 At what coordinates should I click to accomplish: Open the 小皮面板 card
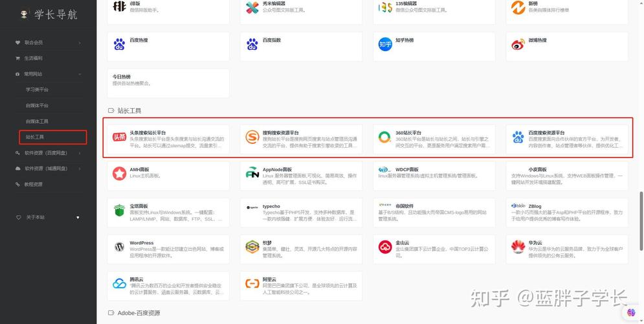tap(567, 176)
